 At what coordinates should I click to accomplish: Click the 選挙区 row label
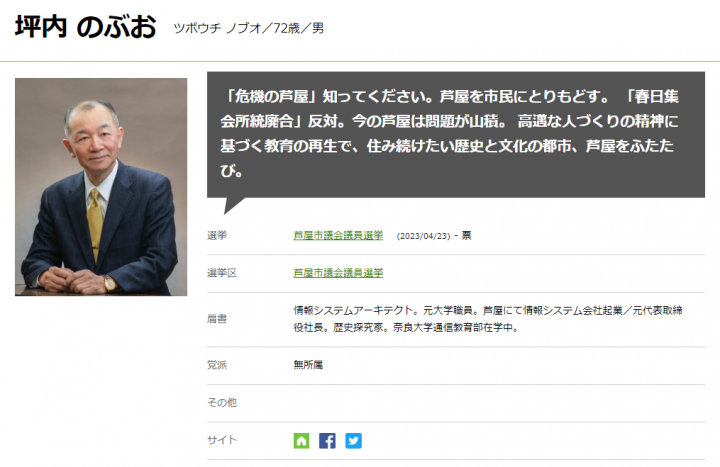click(x=222, y=273)
